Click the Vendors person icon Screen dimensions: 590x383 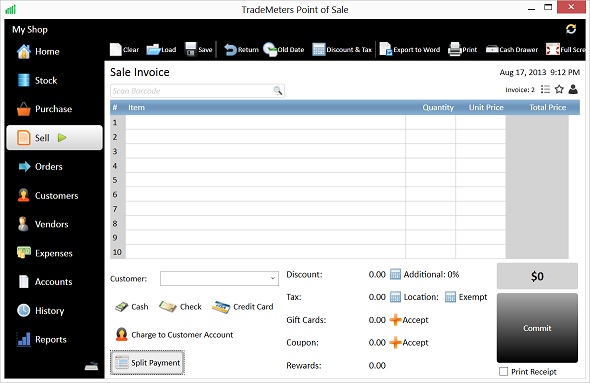point(23,224)
